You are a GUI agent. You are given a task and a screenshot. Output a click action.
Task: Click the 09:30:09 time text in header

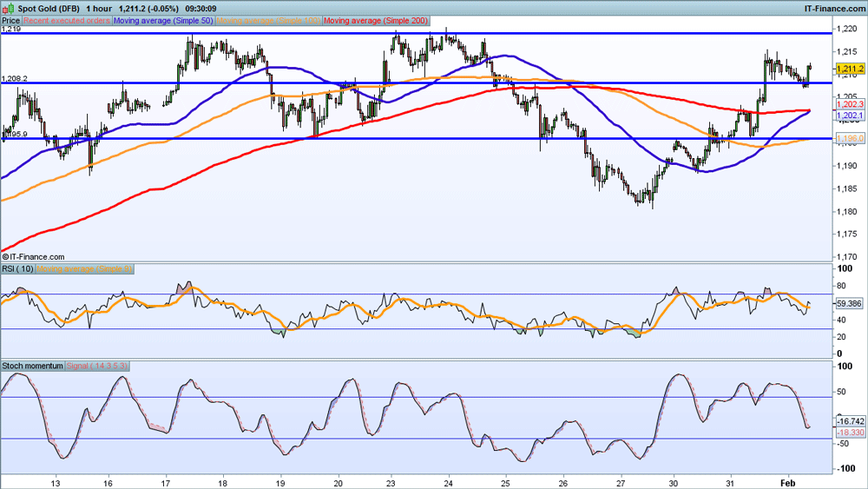[201, 9]
